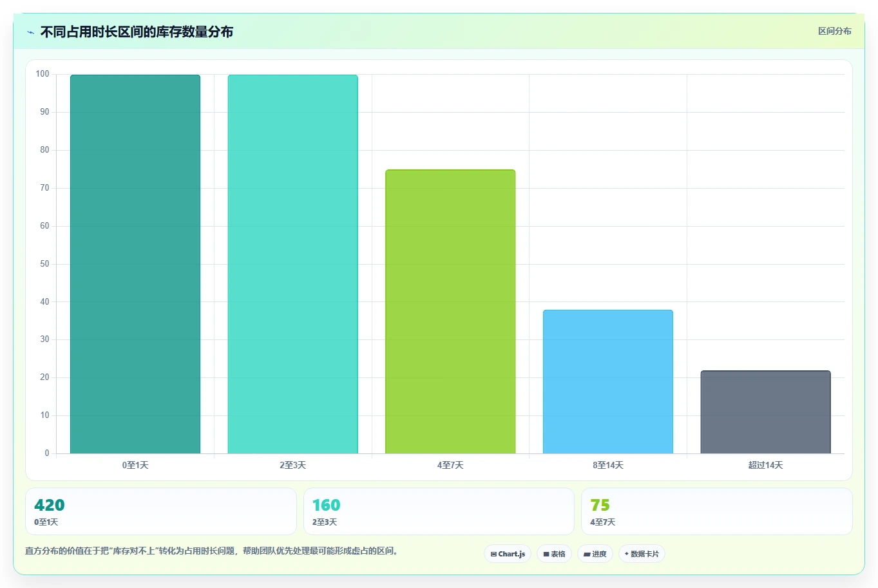Select the 2至3天 turquoise bar
Screen dimensions: 878x588
(x=292, y=264)
